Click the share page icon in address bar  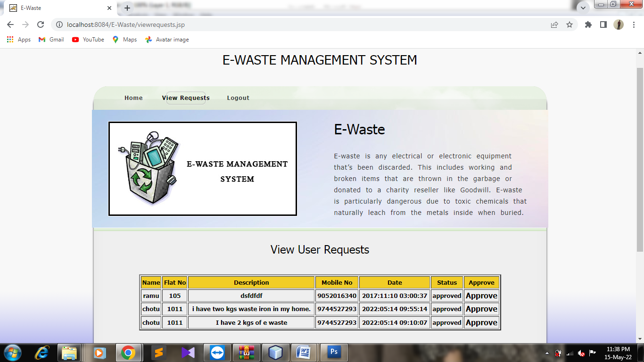(x=554, y=25)
